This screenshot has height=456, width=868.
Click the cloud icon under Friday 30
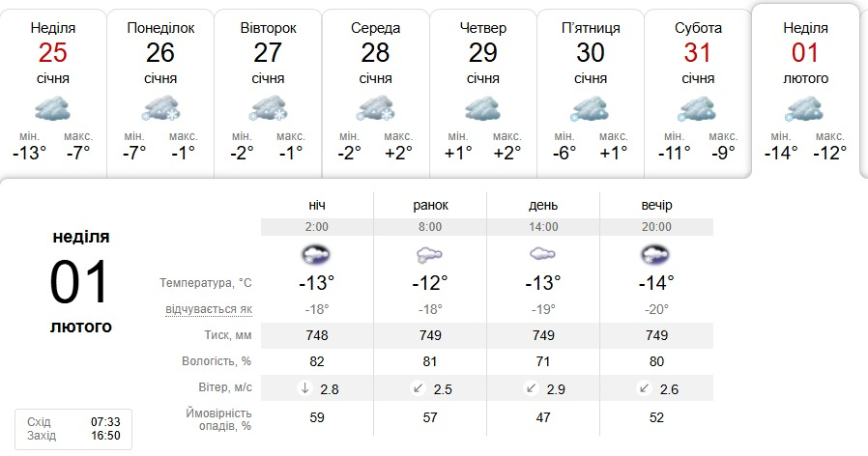point(591,108)
